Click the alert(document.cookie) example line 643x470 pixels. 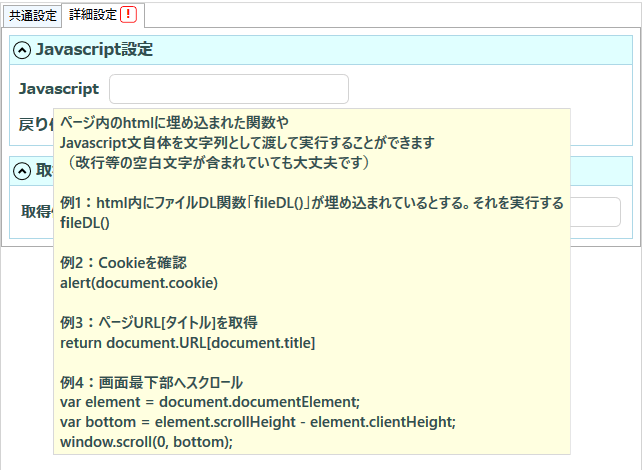(x=139, y=283)
